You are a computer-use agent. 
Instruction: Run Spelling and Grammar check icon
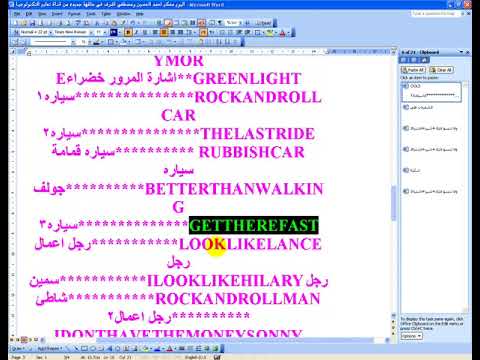point(77,23)
